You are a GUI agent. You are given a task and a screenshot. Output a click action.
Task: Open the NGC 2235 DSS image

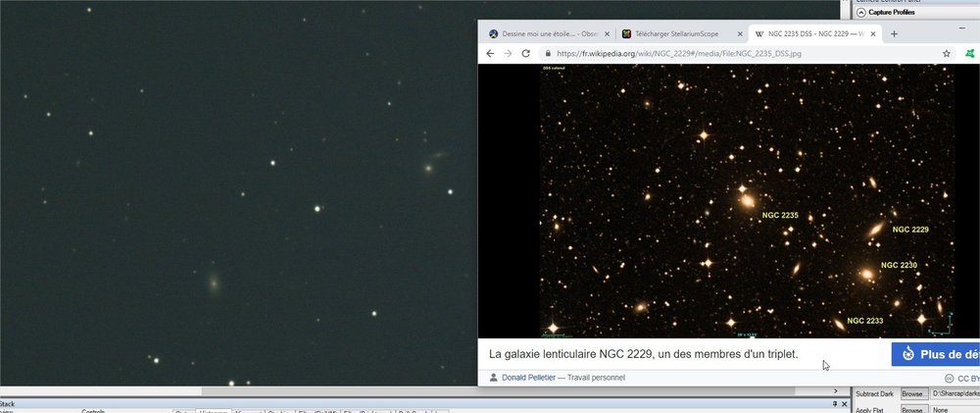click(x=747, y=200)
